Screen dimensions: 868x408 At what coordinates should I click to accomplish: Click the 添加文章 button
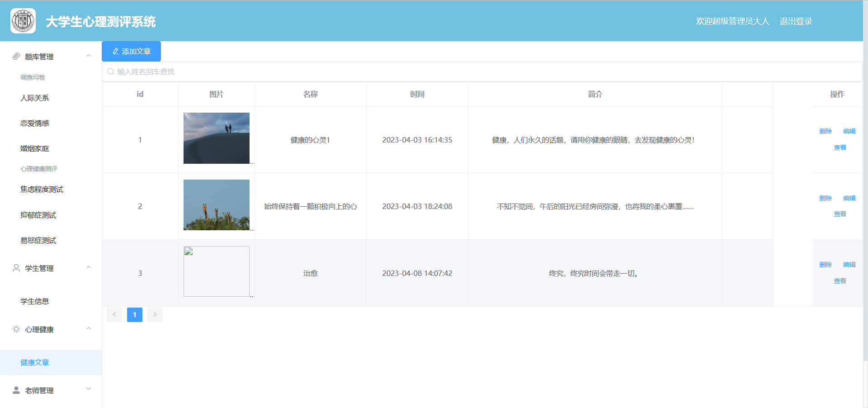coord(131,51)
